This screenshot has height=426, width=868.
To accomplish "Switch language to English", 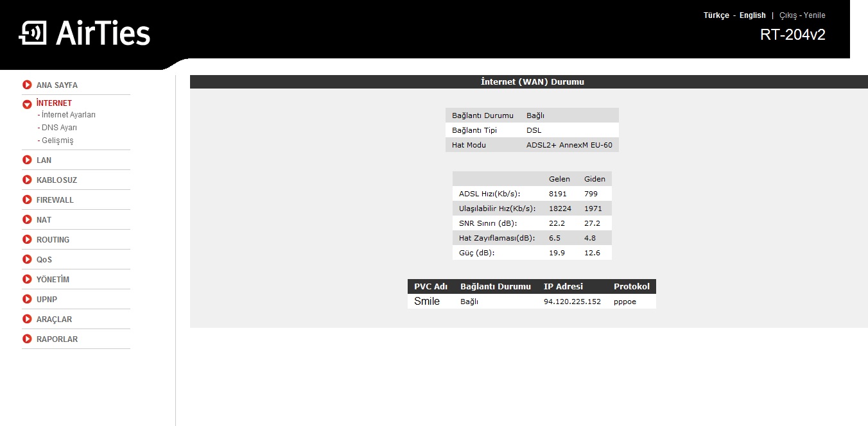I will click(x=752, y=15).
